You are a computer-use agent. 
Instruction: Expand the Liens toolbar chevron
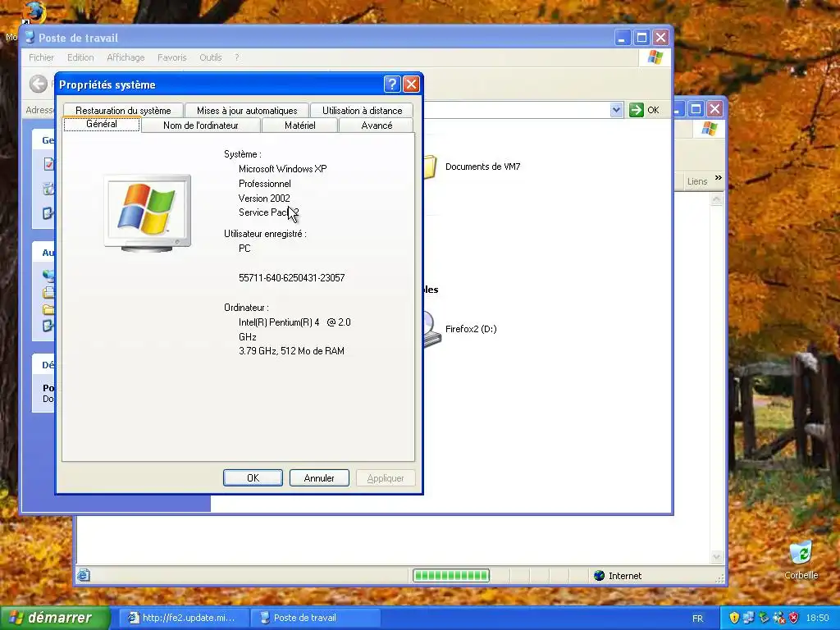719,178
